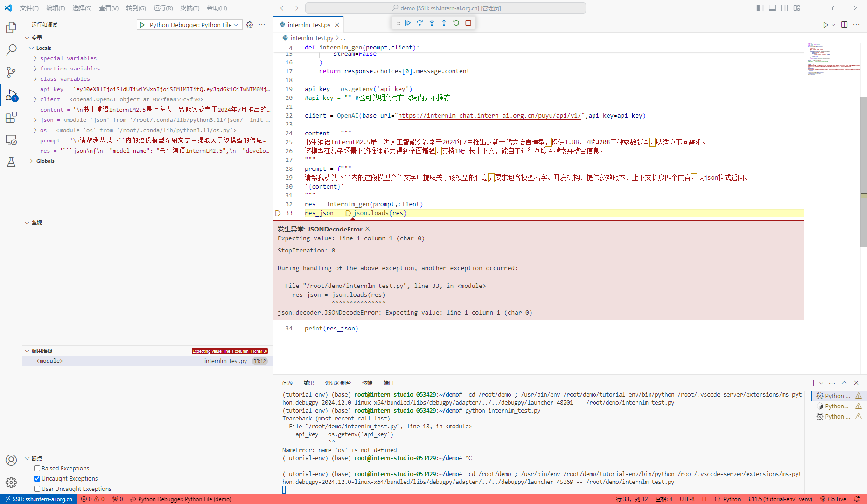Toggle Uncaught Exceptions breakpoint
This screenshot has height=504, width=867.
[x=37, y=479]
